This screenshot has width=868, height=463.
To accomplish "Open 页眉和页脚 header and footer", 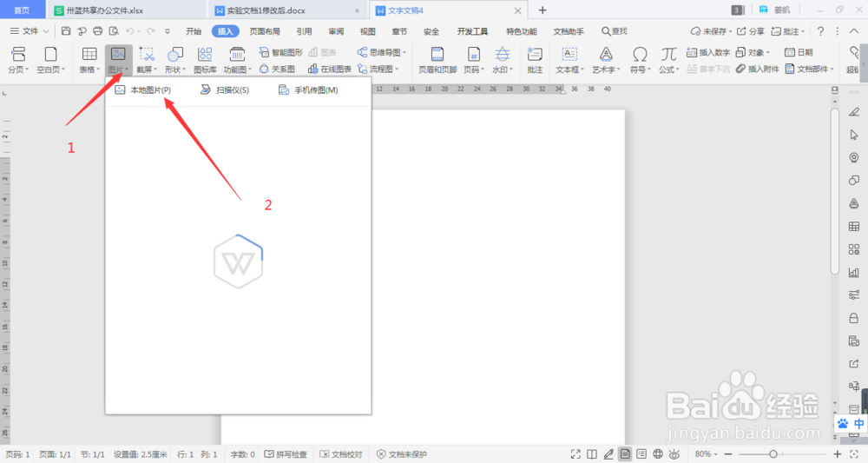I will point(437,60).
